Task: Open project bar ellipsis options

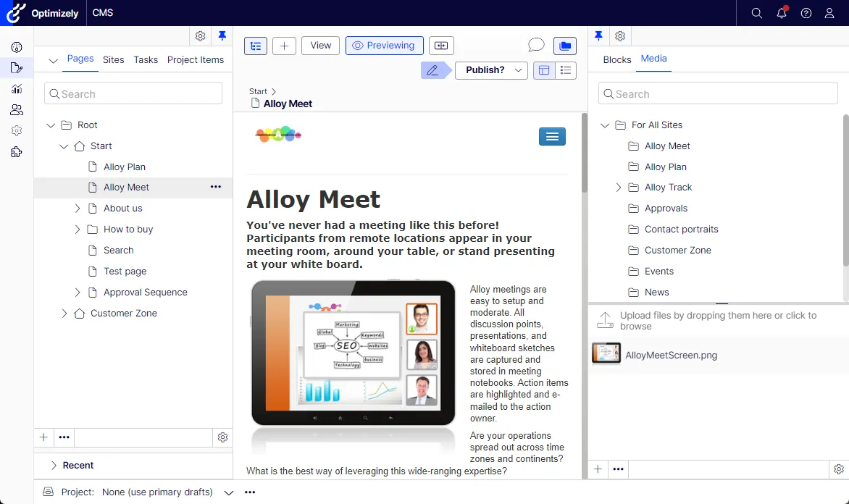Action: (250, 492)
